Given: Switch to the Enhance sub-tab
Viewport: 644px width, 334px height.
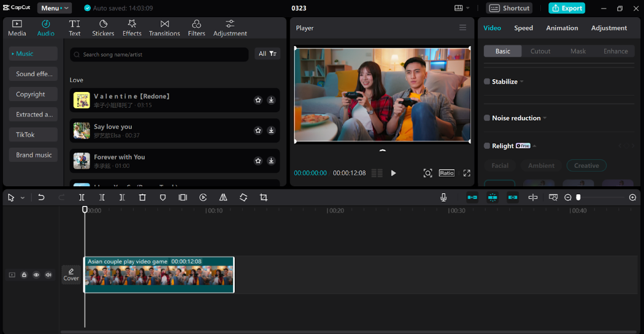Looking at the screenshot, I should tap(615, 51).
